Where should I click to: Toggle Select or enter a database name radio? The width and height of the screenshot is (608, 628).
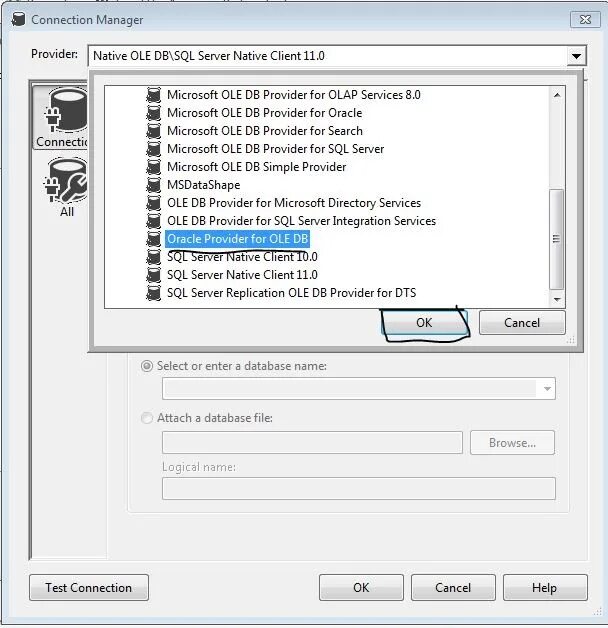[x=147, y=366]
